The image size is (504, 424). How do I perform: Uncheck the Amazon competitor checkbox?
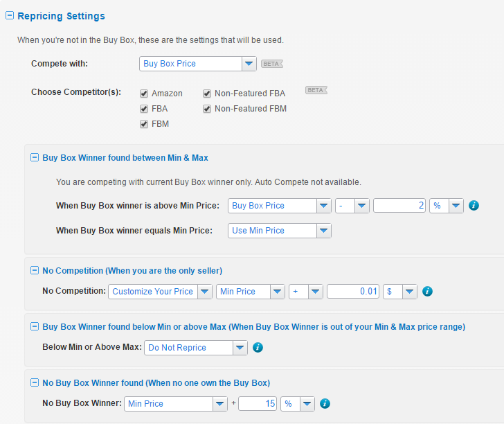(x=144, y=94)
